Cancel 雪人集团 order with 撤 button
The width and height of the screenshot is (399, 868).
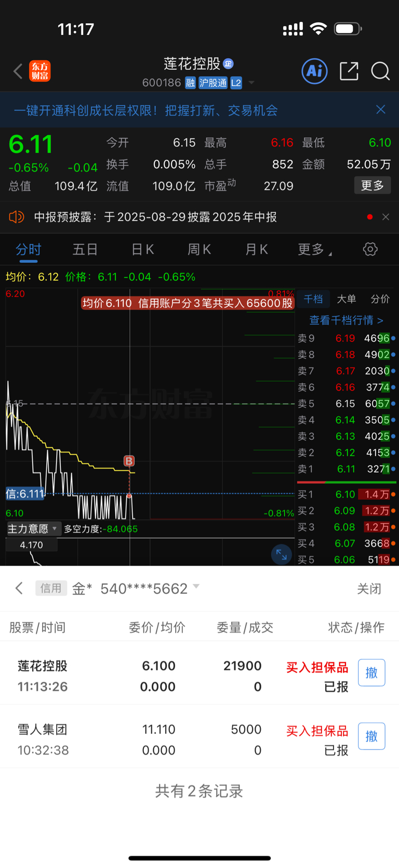pyautogui.click(x=371, y=736)
